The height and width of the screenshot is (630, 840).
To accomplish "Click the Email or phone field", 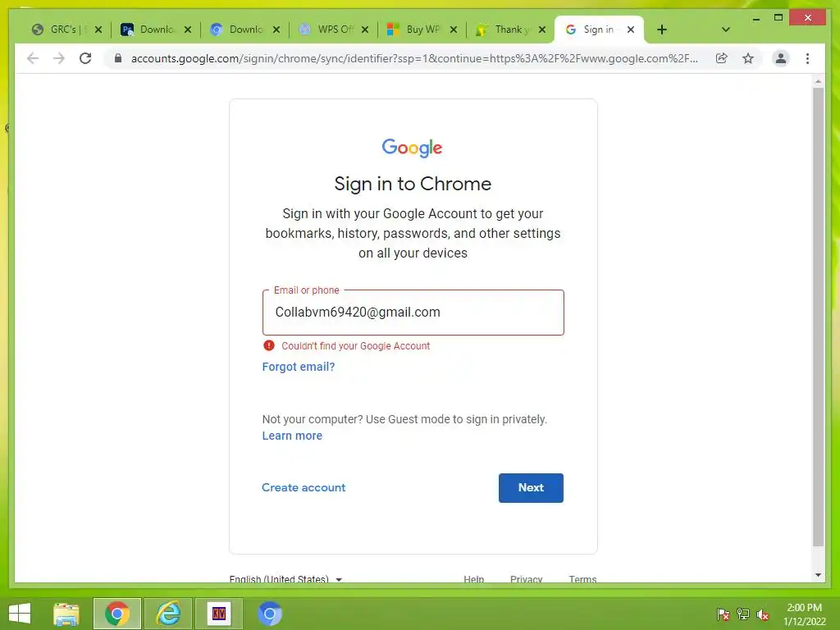I will point(413,313).
